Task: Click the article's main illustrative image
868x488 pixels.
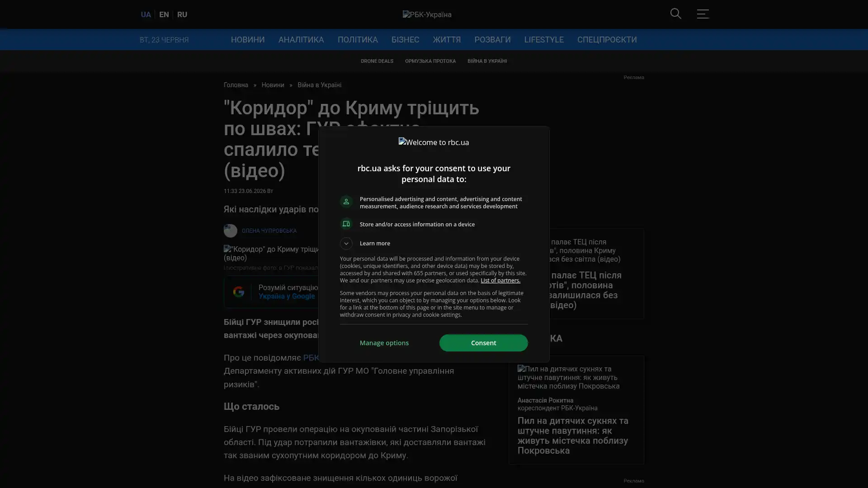Action: click(271, 253)
